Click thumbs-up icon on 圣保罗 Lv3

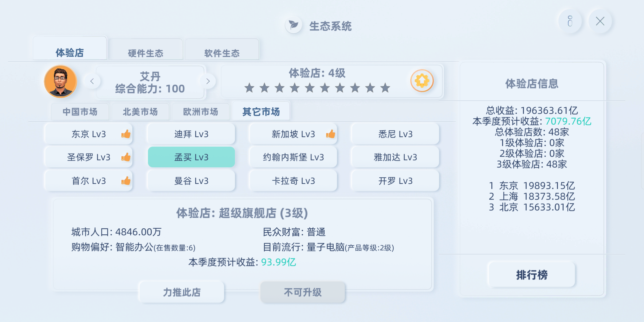coord(126,157)
